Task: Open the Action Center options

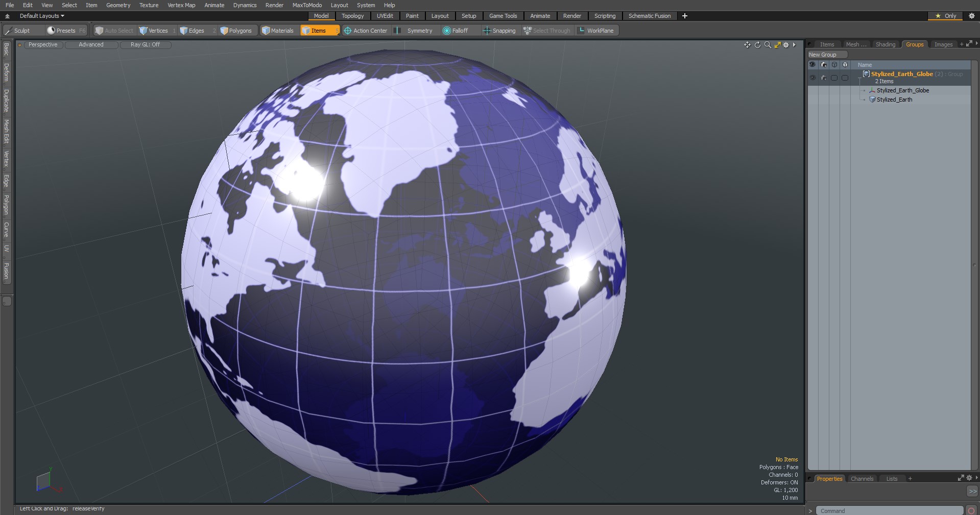Action: point(366,31)
